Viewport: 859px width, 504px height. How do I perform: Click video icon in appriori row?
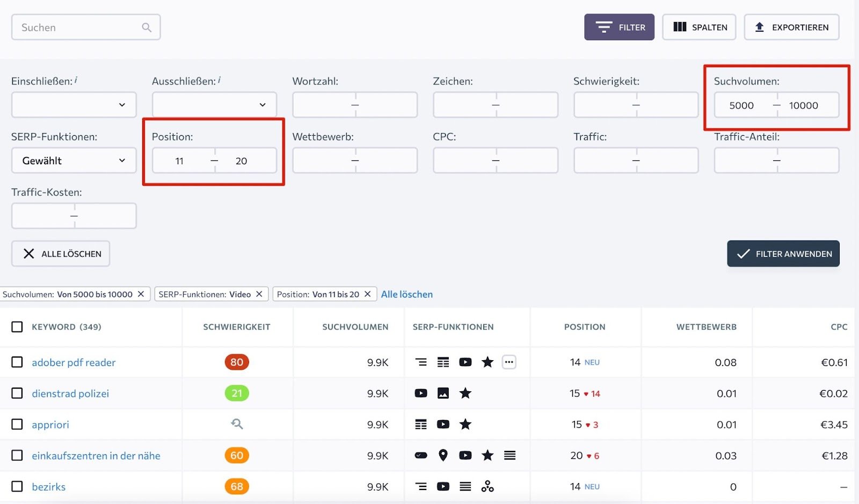click(x=443, y=425)
